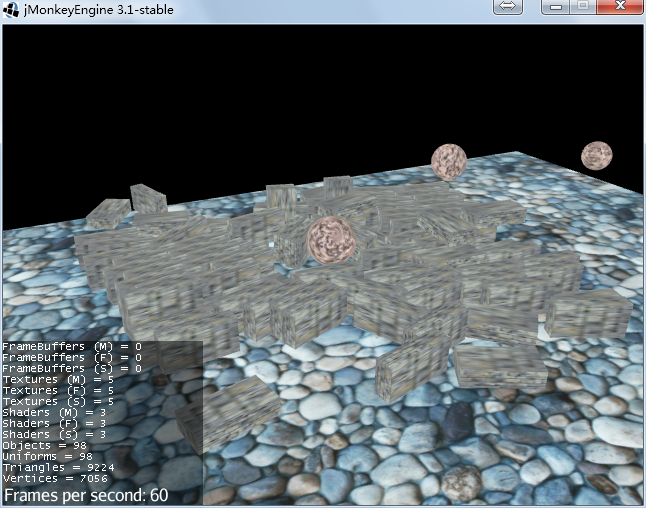This screenshot has width=646, height=508.
Task: Click the FrameBuffers (M) = 0 line
Action: click(x=70, y=346)
